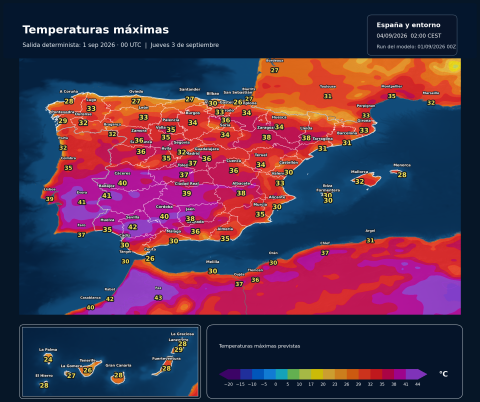Click the Fuerteventura island label
Image resolution: width=480 pixels, height=402 pixels.
point(166,359)
